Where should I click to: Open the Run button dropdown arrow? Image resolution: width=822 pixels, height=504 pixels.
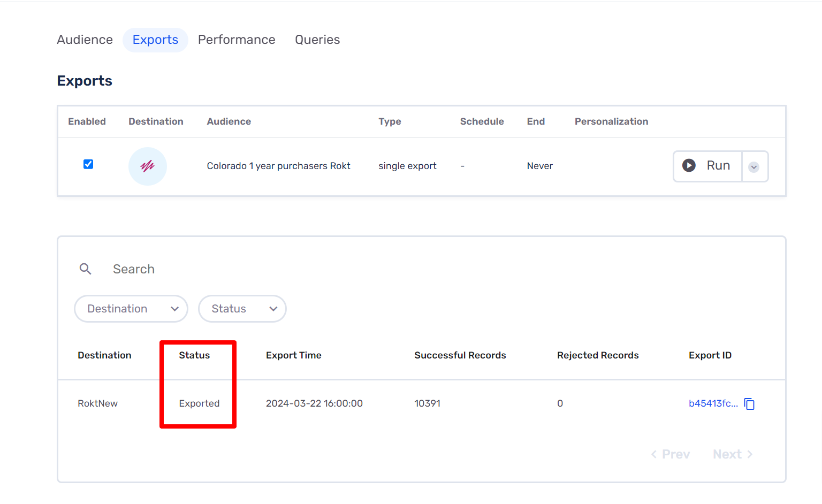(x=754, y=167)
